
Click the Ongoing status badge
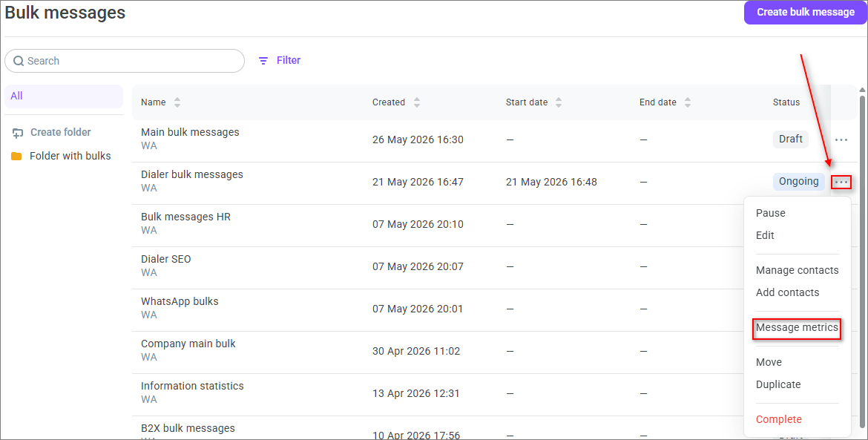click(799, 182)
